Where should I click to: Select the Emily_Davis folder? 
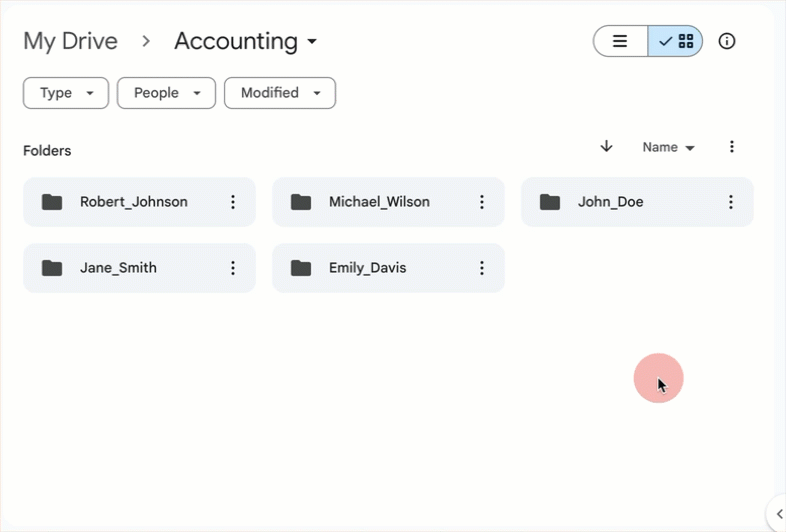pyautogui.click(x=367, y=268)
